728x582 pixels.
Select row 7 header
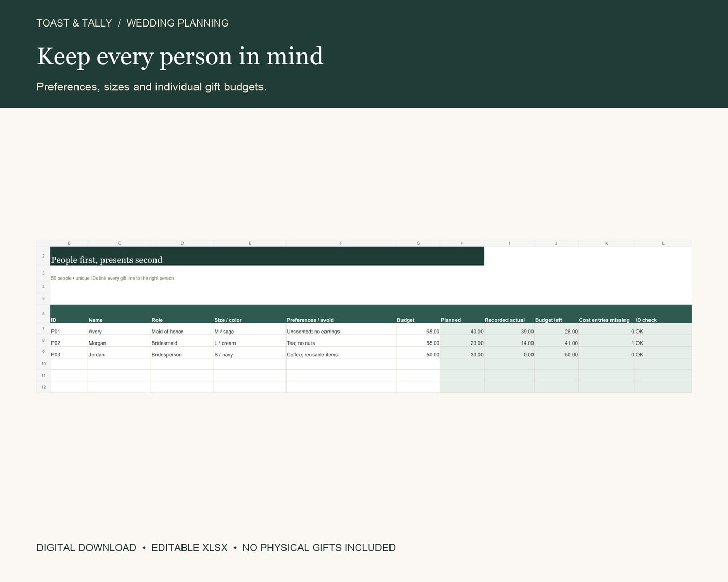(x=43, y=329)
